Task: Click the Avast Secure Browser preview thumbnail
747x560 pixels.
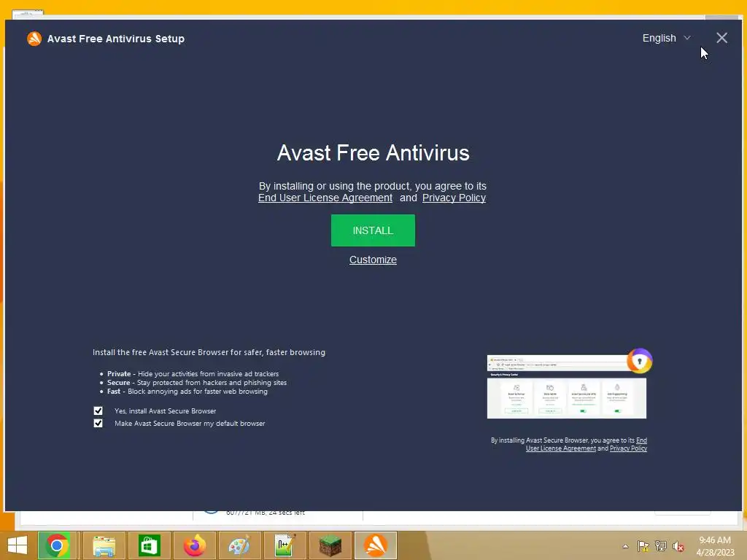Action: tap(566, 386)
